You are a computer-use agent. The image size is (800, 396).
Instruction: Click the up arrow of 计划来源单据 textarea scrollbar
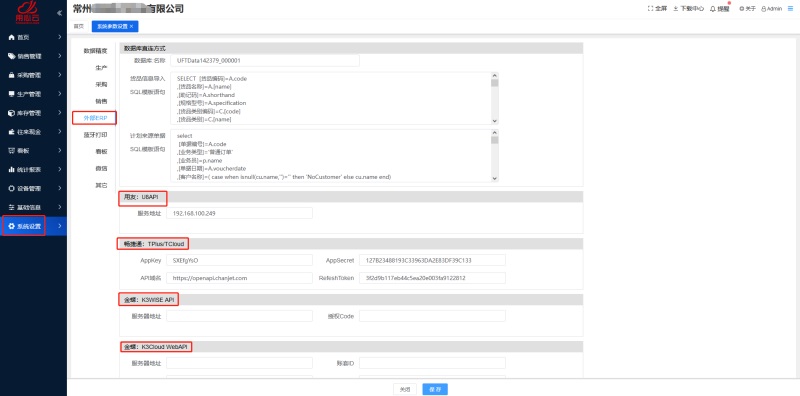pos(494,133)
